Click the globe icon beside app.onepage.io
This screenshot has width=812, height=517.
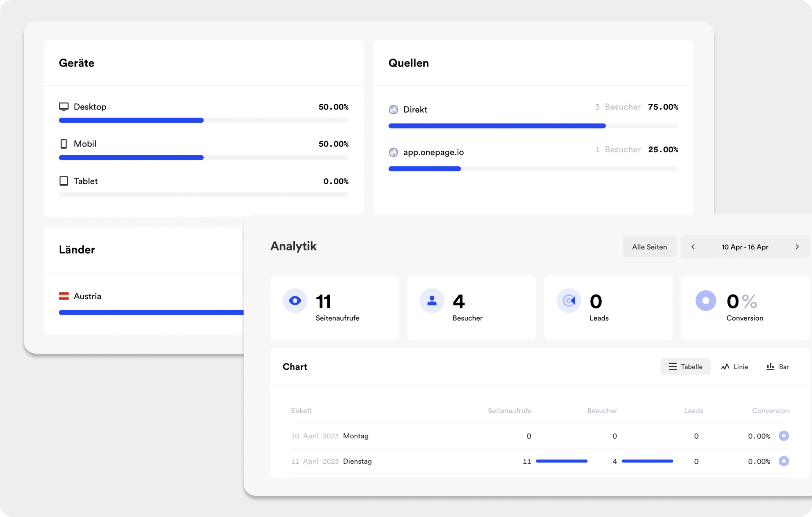click(394, 152)
